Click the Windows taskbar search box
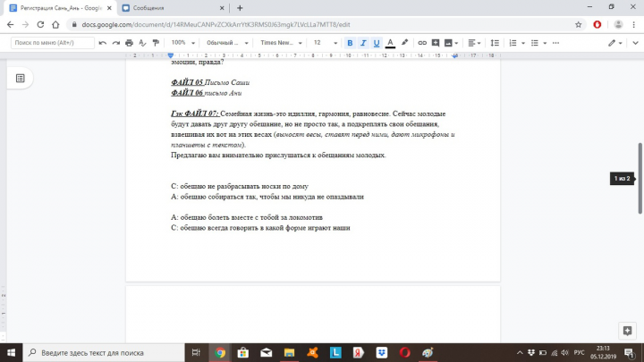This screenshot has height=362, width=644. (x=104, y=352)
